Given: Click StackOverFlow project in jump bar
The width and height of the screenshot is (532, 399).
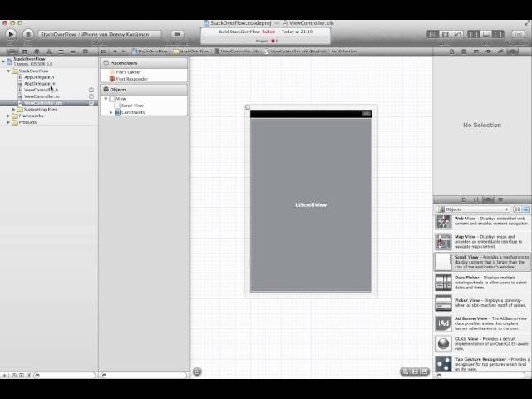Looking at the screenshot, I should pyautogui.click(x=150, y=52).
